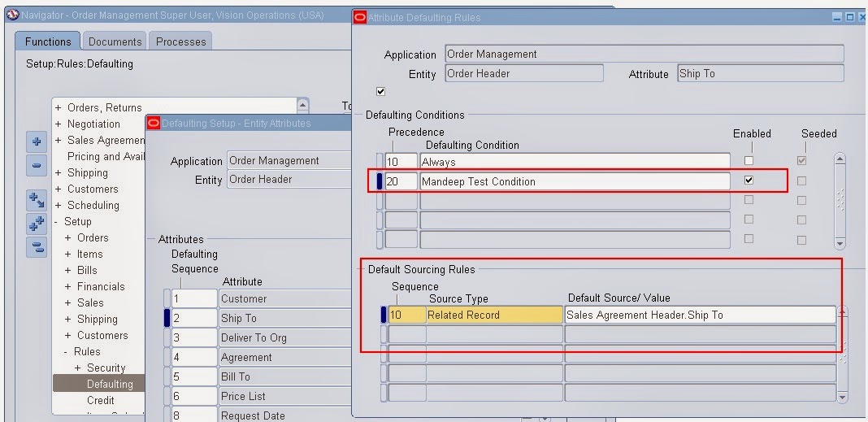The height and width of the screenshot is (422, 868).
Task: Click the Navigator expand (plus) icon button
Action: click(x=37, y=141)
